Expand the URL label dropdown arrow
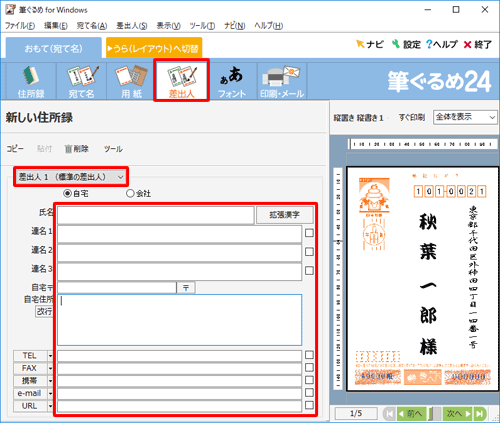This screenshot has height=423, width=500. pos(50,406)
